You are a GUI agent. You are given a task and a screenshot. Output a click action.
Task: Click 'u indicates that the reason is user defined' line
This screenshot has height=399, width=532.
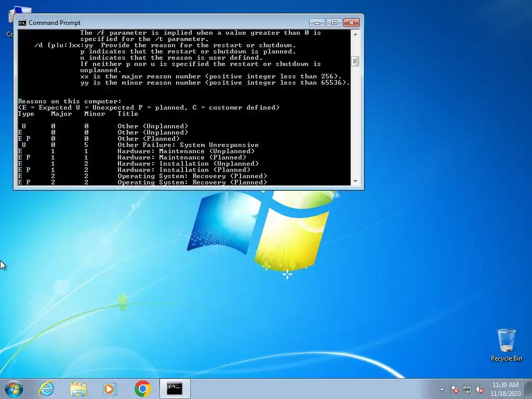[171, 58]
